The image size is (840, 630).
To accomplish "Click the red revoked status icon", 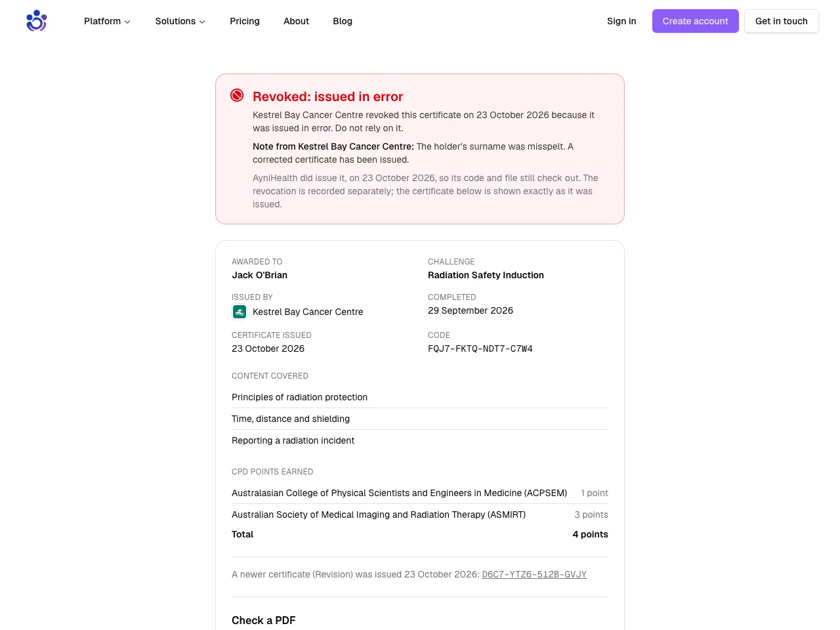I will [x=237, y=96].
